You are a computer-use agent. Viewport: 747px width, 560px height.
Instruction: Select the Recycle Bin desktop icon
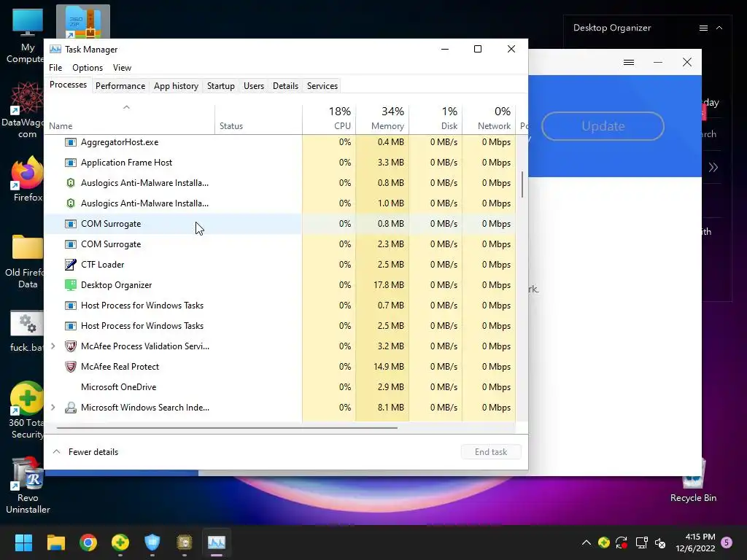693,481
